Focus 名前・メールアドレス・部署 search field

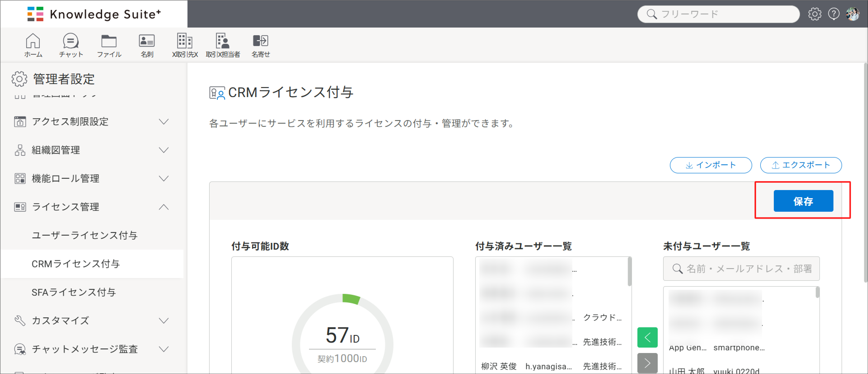pyautogui.click(x=741, y=269)
